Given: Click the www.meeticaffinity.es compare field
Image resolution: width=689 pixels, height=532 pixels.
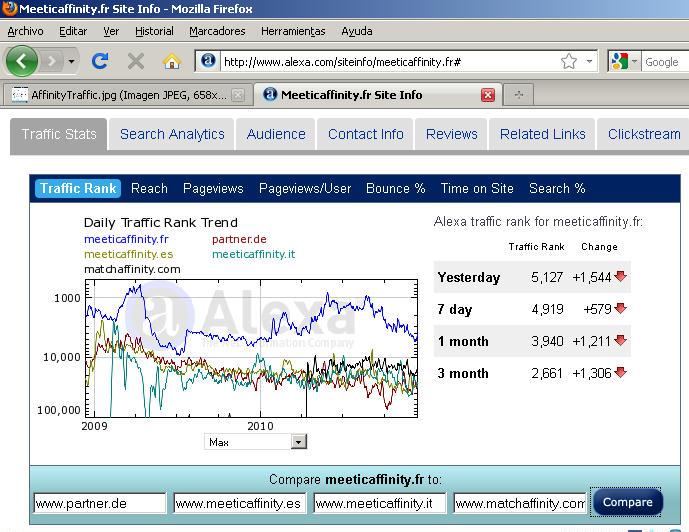Looking at the screenshot, I should point(239,503).
